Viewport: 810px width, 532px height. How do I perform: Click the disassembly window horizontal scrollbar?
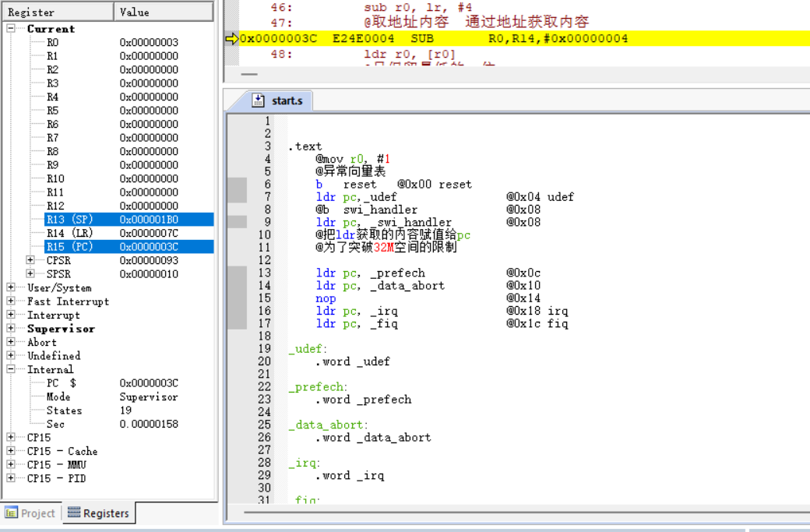coord(248,72)
